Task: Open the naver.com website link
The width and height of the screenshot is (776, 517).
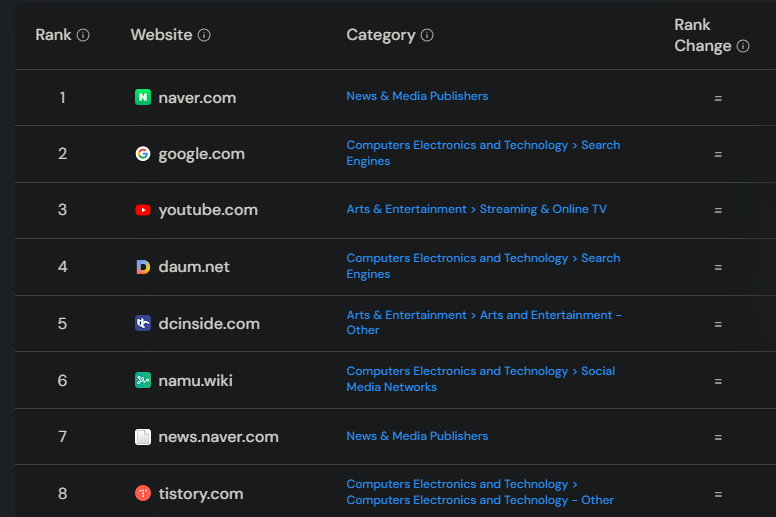Action: pos(197,97)
